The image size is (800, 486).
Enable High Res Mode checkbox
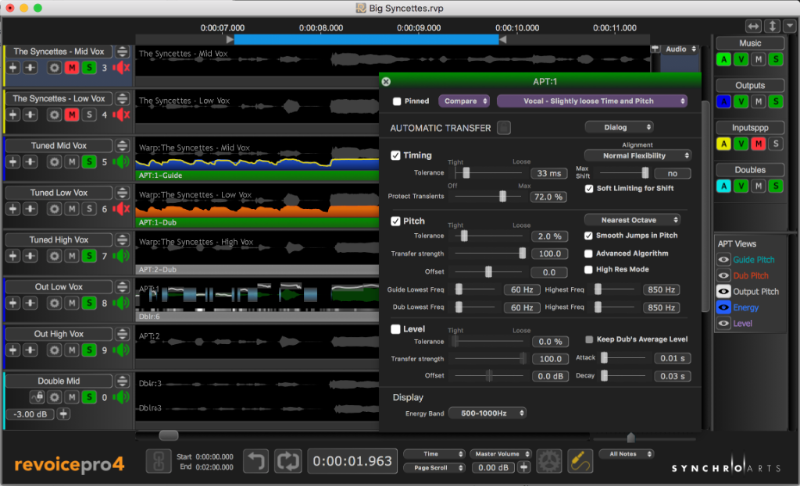(588, 269)
